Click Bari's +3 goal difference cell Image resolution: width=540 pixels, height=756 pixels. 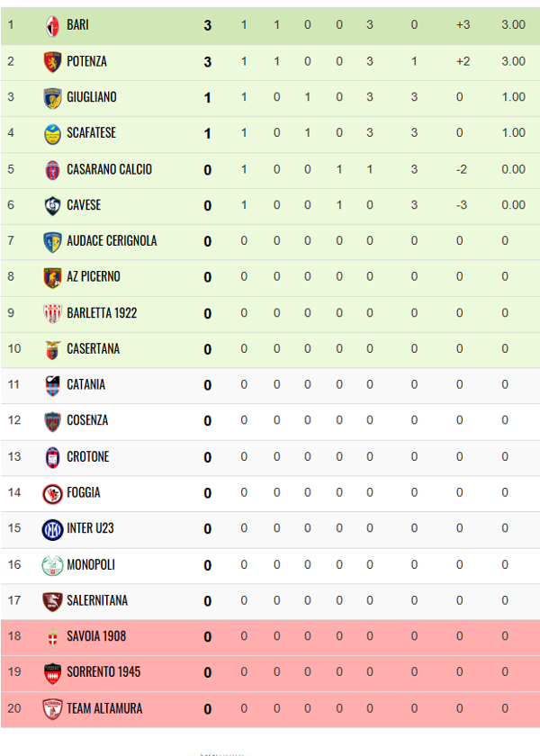click(463, 24)
